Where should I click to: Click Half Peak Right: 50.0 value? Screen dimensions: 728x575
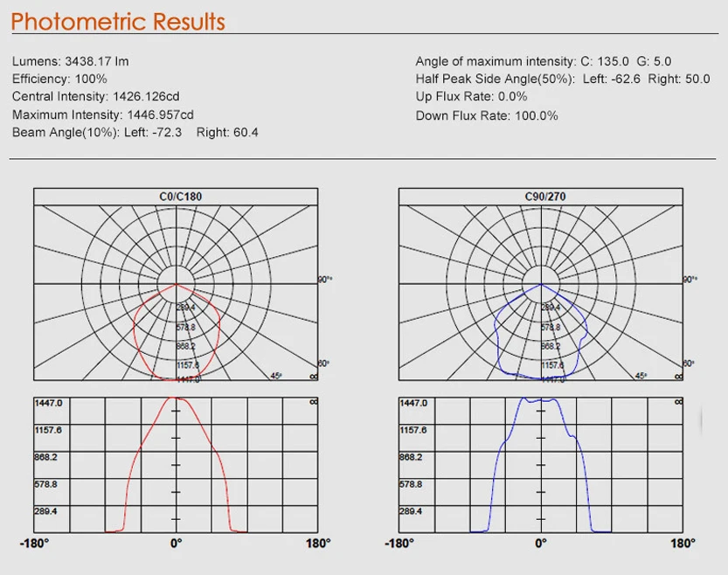click(679, 79)
